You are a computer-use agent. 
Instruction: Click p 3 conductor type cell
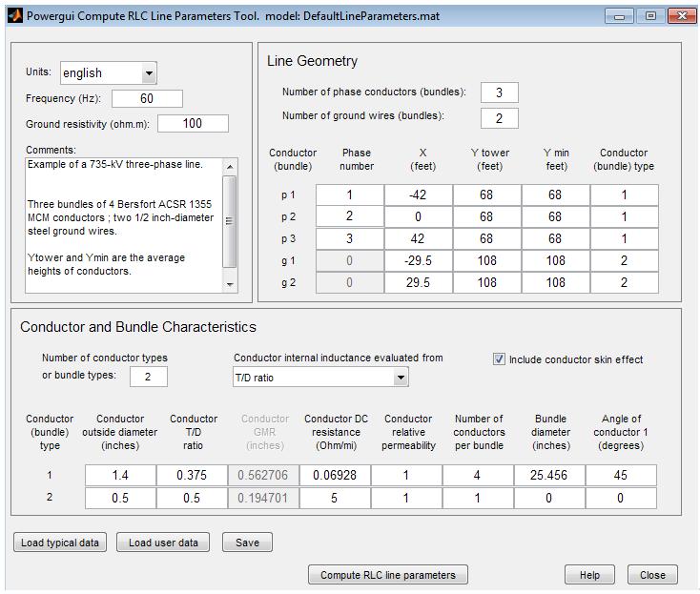point(625,238)
